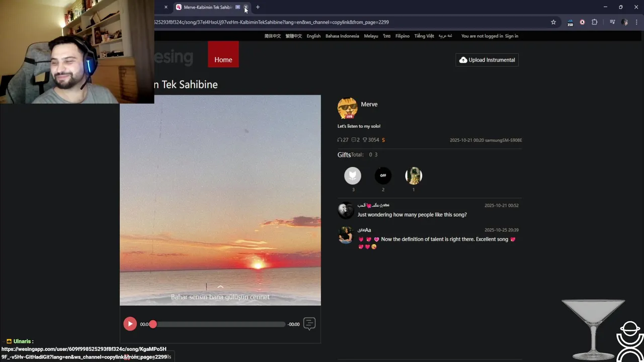Close the Merve-Kalbimin Tek Sahibine tab
644x362 pixels.
pos(246,7)
